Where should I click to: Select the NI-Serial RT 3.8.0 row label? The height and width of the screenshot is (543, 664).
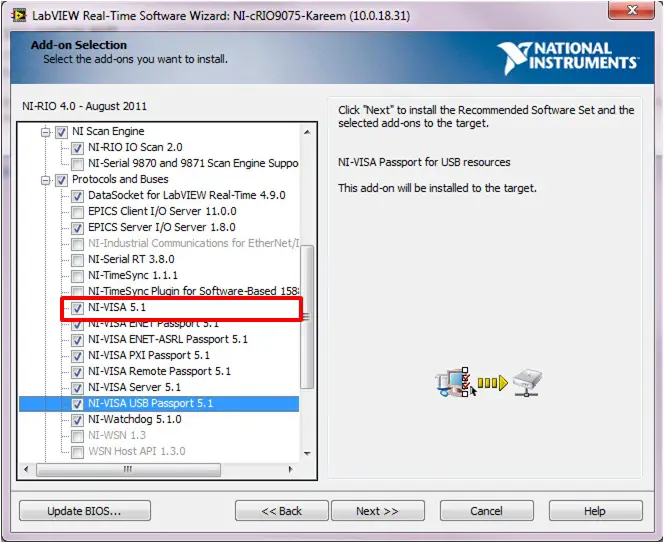(131, 259)
